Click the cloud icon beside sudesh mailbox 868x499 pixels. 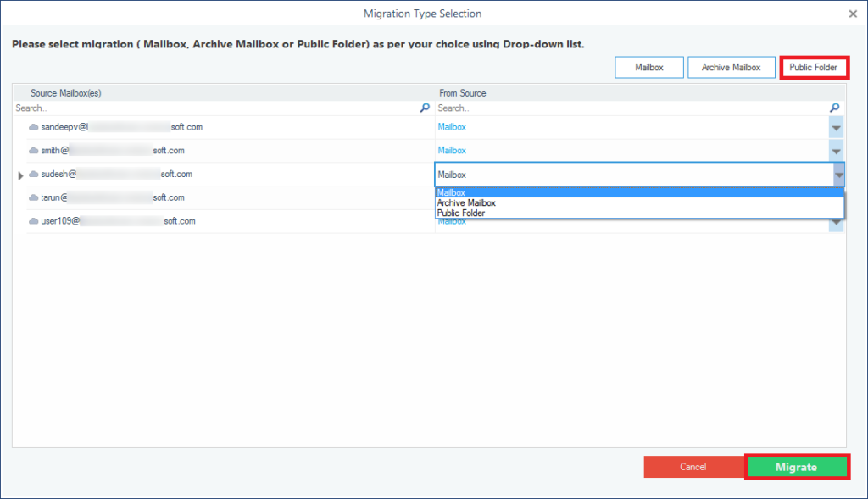pos(33,175)
